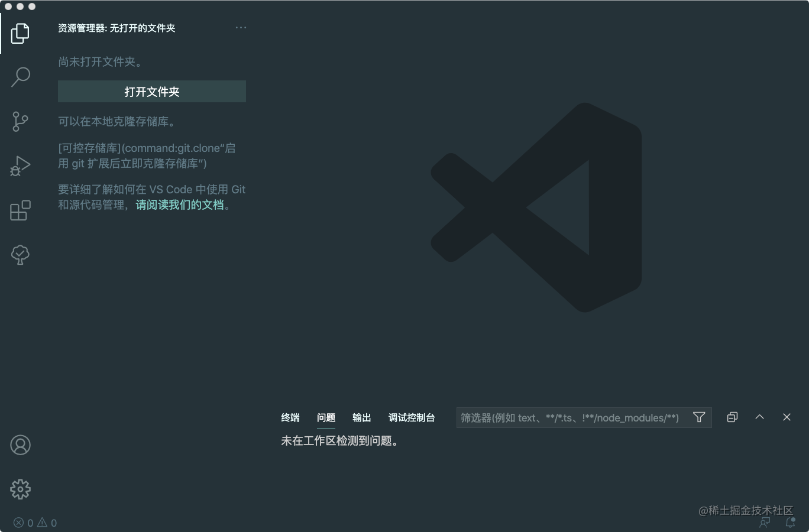
Task: Open the Search view in the activity bar
Action: point(20,77)
